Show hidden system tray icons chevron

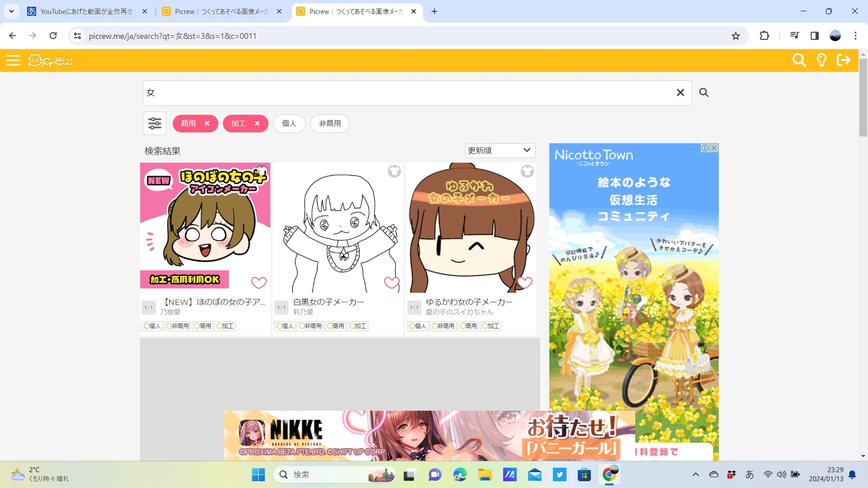[x=695, y=474]
